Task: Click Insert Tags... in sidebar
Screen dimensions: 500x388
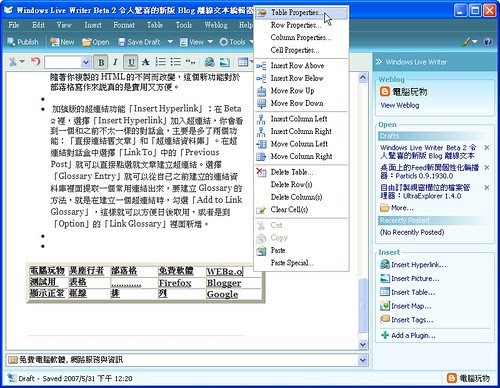Action: click(x=407, y=320)
